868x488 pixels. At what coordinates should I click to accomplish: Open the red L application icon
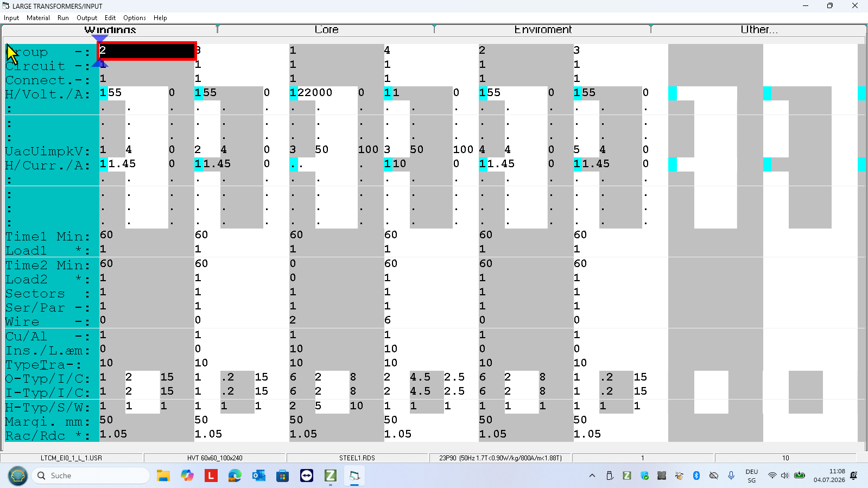click(x=211, y=476)
